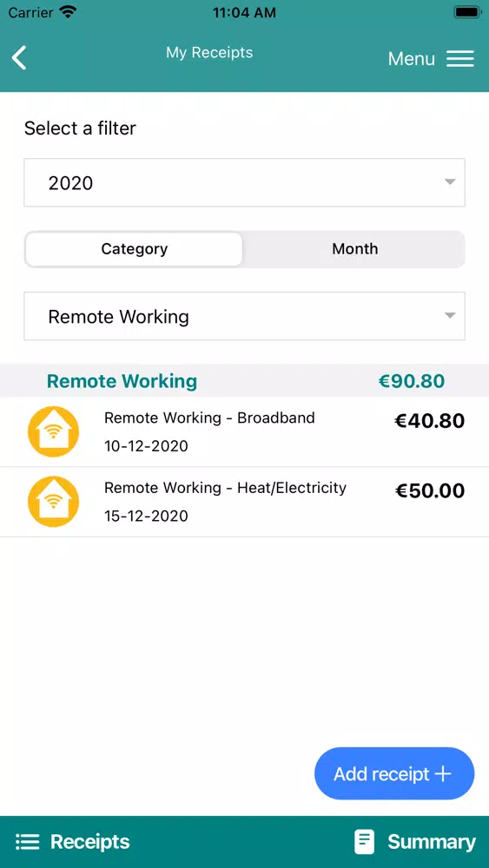Image resolution: width=489 pixels, height=868 pixels.
Task: Tap the back arrow icon
Action: coord(19,58)
